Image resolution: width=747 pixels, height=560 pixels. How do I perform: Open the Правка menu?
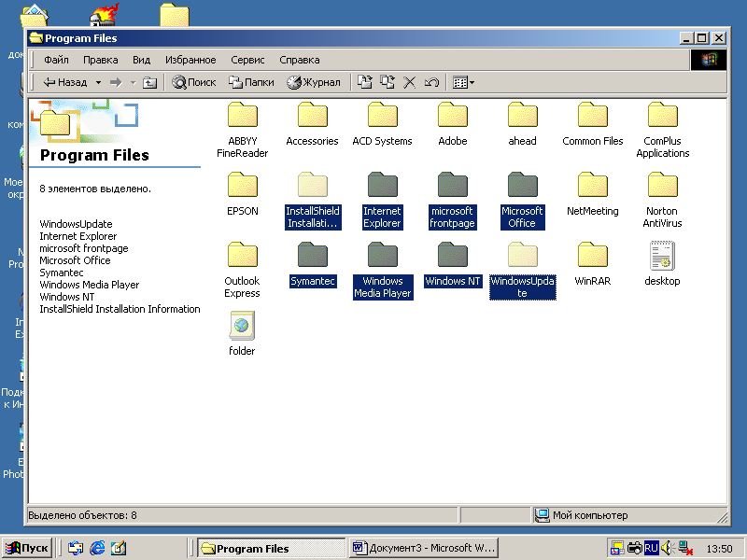101,60
